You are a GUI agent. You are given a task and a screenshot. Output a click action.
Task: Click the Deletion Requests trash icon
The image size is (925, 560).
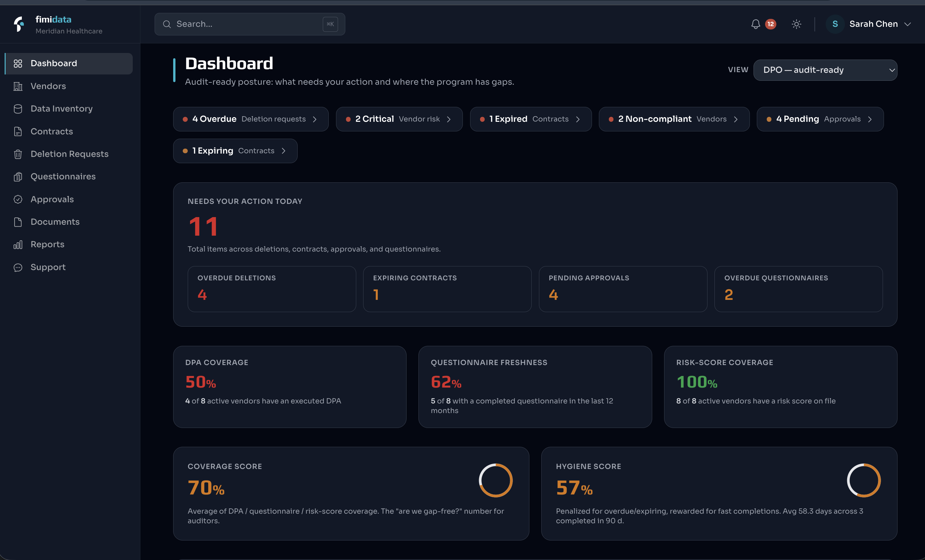[x=18, y=154]
